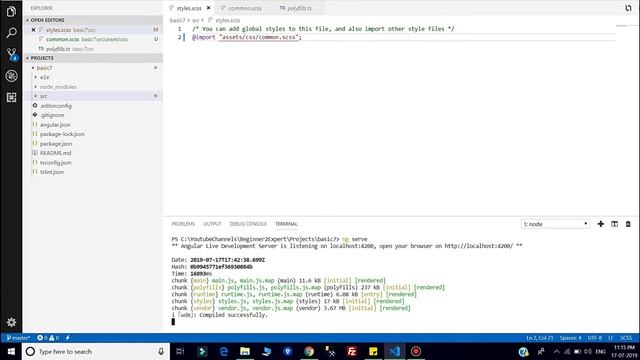Click basic7 in the editor breadcrumb
The width and height of the screenshot is (640, 360).
coord(177,20)
